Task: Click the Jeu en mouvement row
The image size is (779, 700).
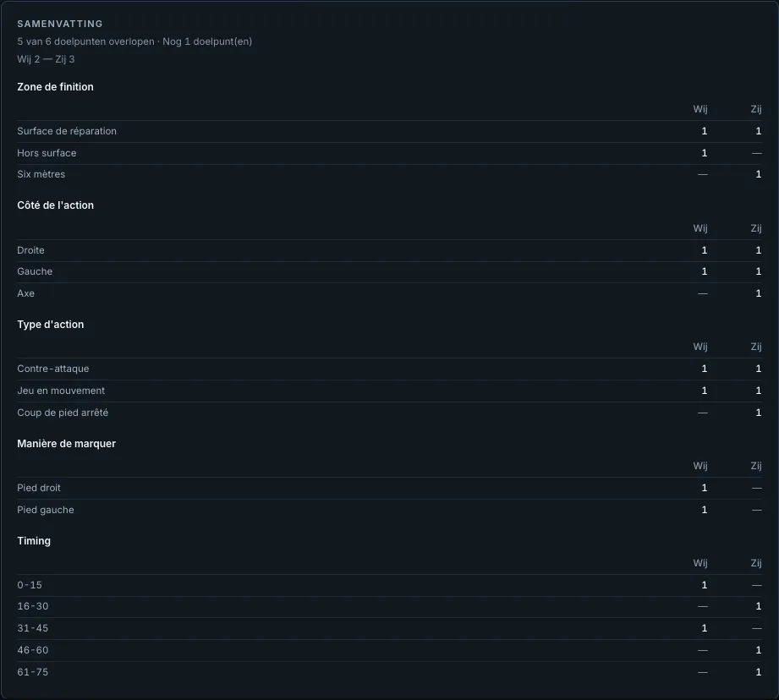Action: click(389, 391)
